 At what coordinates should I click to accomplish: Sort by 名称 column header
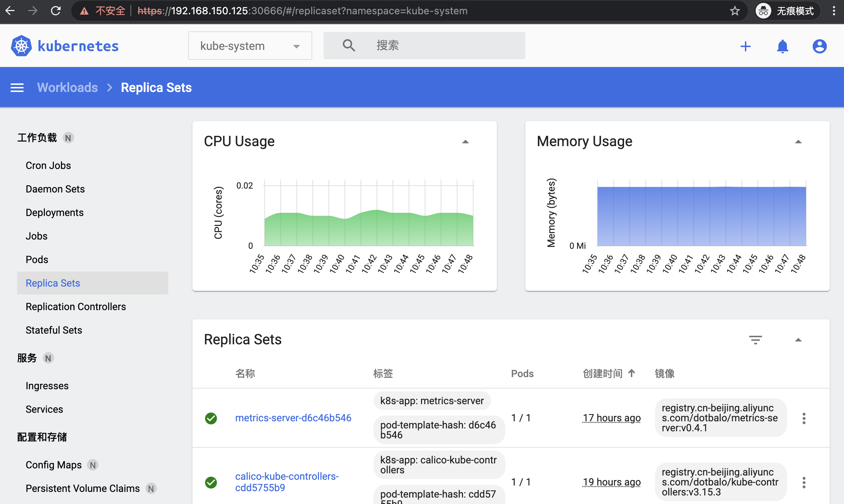[245, 374]
